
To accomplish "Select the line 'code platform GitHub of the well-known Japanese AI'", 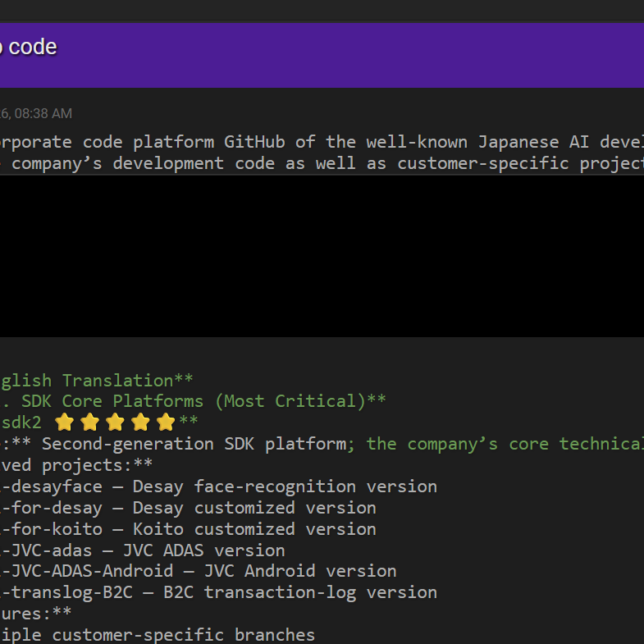I will pyautogui.click(x=336, y=142).
